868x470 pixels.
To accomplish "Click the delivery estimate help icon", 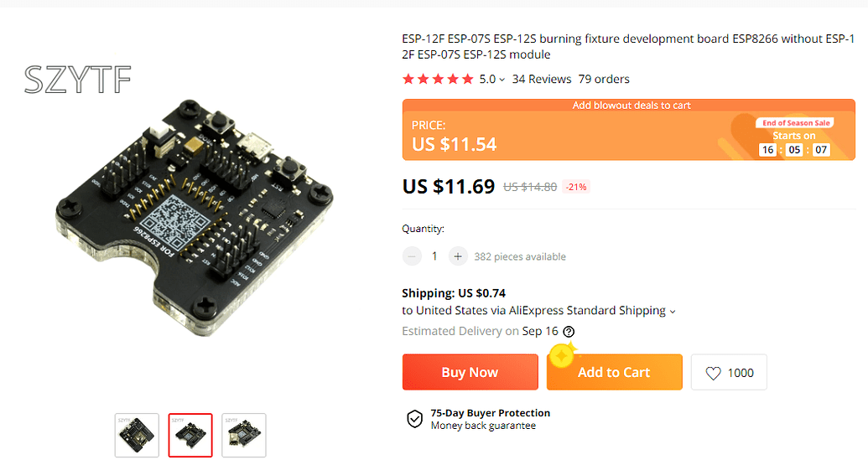I will [569, 331].
